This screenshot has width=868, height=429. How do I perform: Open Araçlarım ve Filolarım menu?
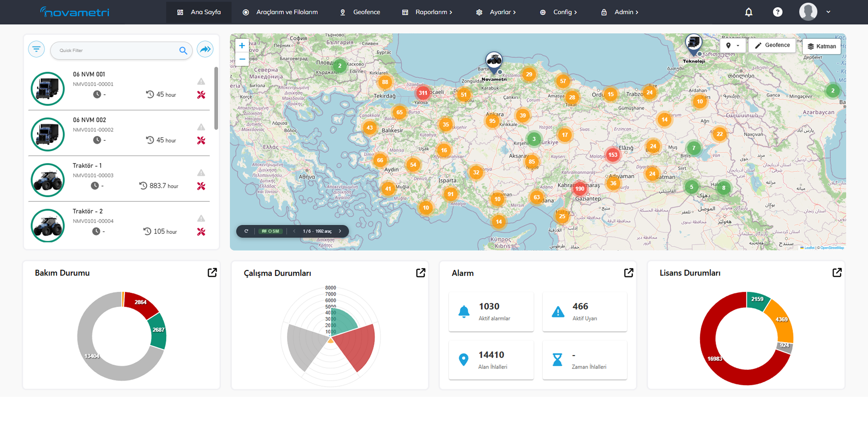287,12
